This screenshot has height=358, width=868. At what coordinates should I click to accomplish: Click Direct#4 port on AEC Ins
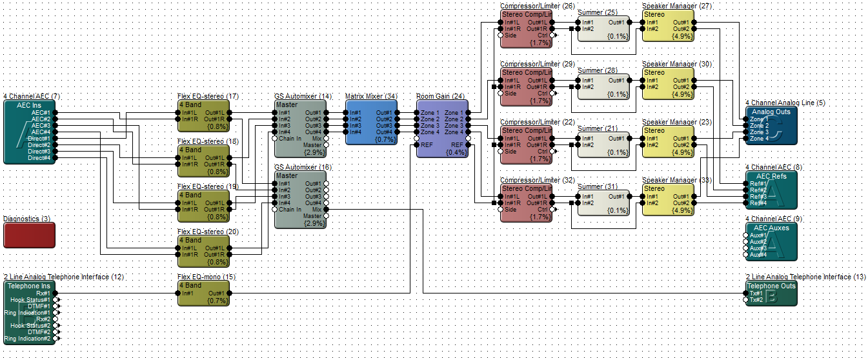click(x=55, y=157)
